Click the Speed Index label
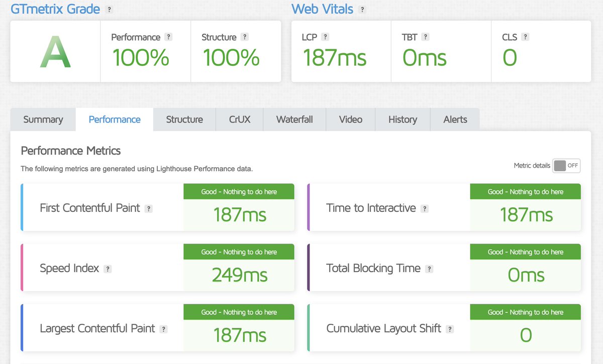The height and width of the screenshot is (364, 603). point(69,268)
